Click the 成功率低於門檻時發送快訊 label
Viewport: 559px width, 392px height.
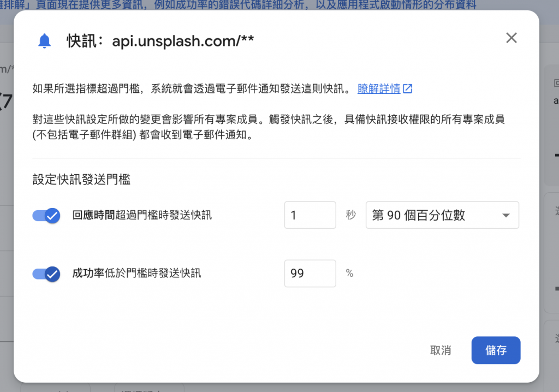tap(136, 273)
